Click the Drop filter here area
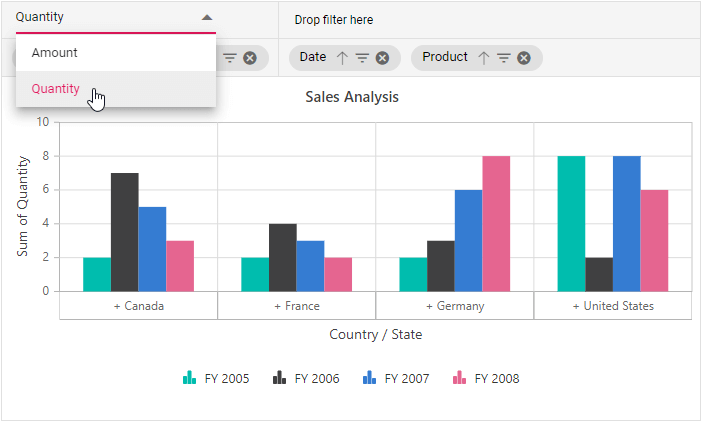This screenshot has height=422, width=702. (333, 20)
